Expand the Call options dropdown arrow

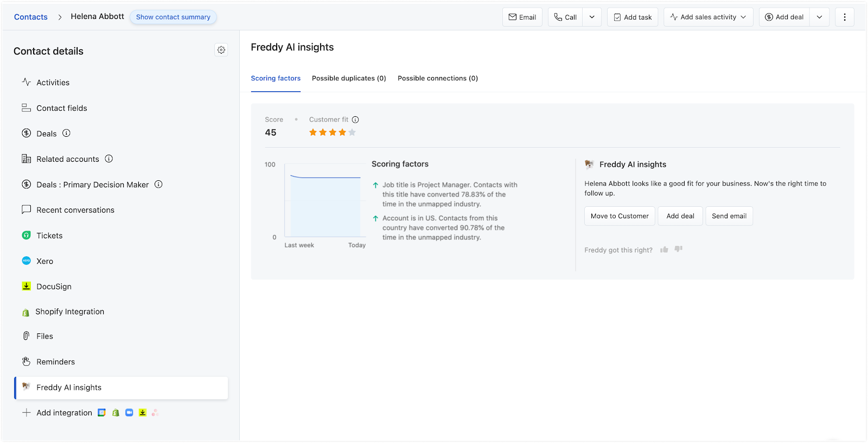click(592, 17)
